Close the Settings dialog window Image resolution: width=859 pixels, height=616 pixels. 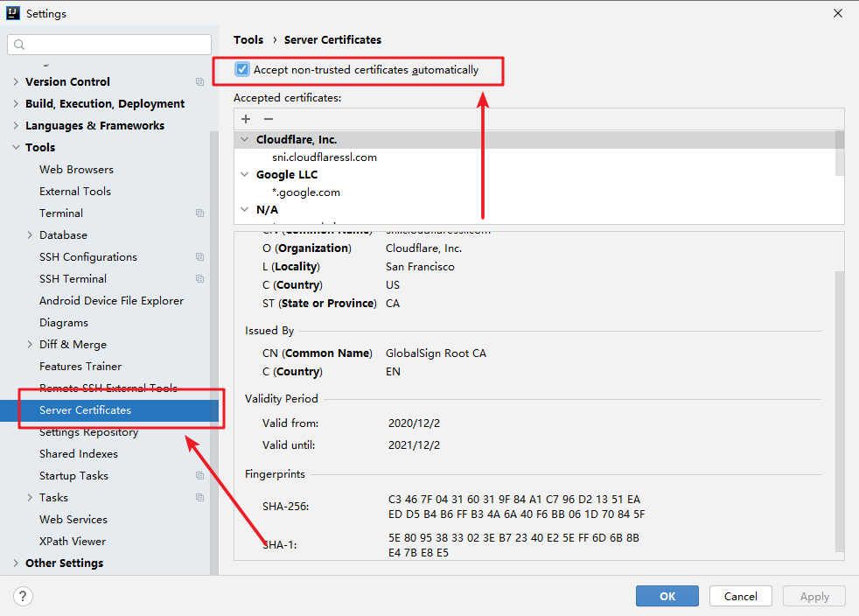(838, 13)
